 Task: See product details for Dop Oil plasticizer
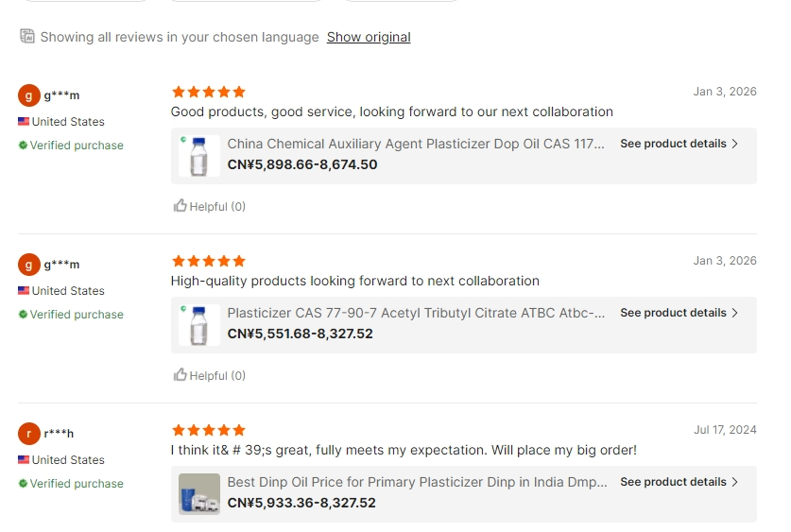679,144
